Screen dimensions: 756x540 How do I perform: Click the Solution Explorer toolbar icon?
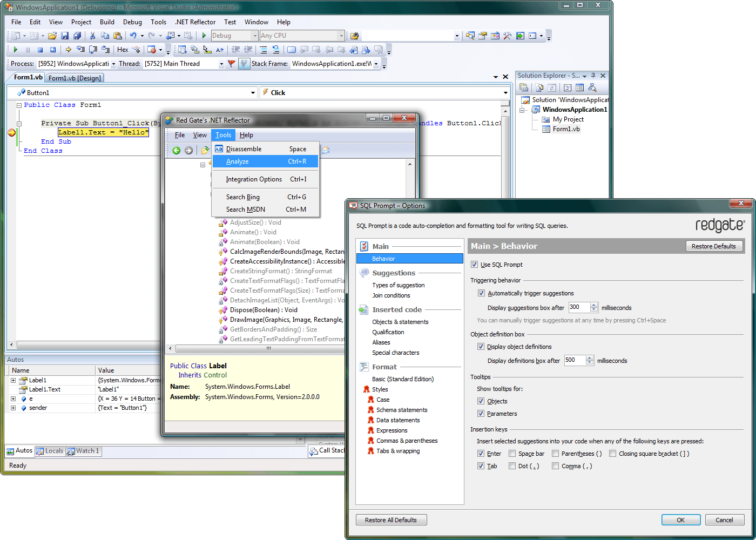coord(470,36)
